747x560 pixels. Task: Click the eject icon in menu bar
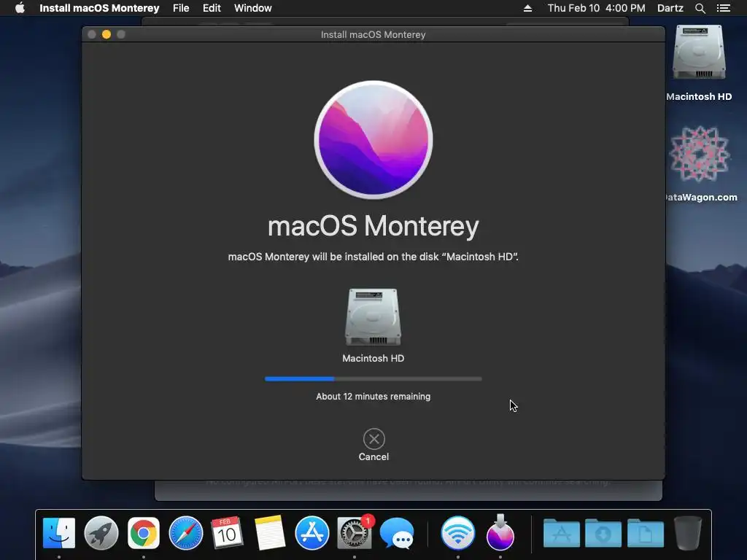527,8
